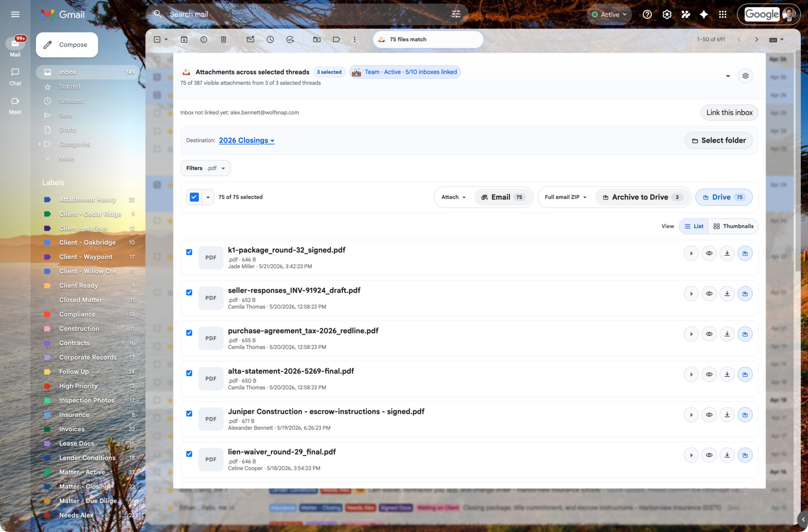Screen dimensions: 808x532
Task: Open the Filters .pdf dropdown
Action: pyautogui.click(x=206, y=168)
